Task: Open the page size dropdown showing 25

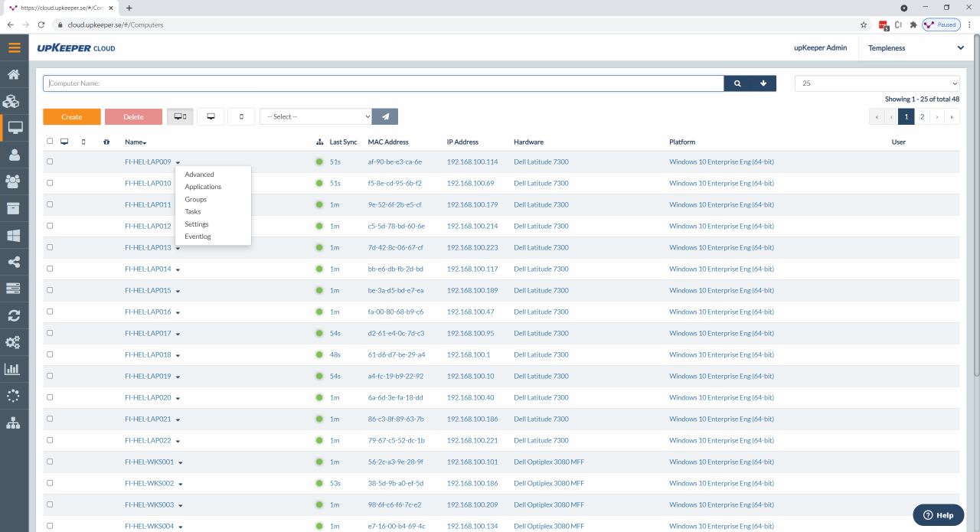Action: pyautogui.click(x=877, y=83)
